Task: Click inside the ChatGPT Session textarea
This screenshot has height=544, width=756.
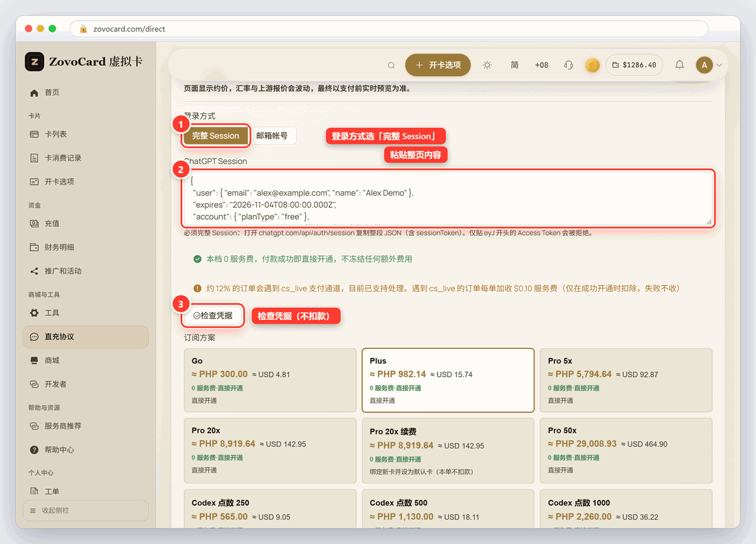Action: [448, 199]
